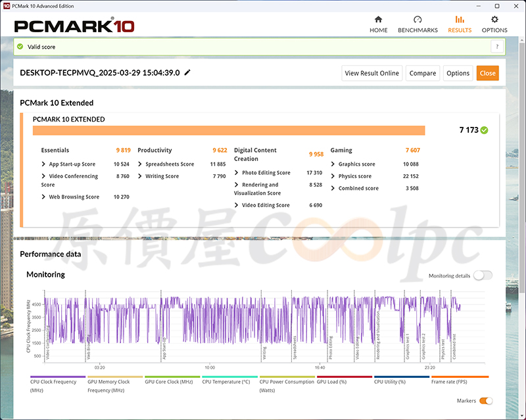Screen dimensions: 526x420
Task: Click the PCMARK 10 logo
Action: point(74,26)
